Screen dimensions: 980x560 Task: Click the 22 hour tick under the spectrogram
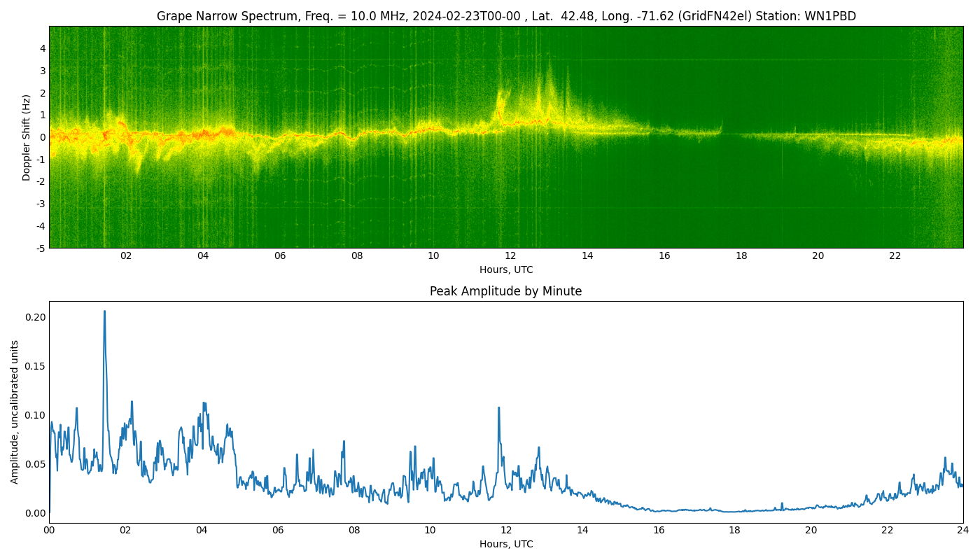pos(895,255)
